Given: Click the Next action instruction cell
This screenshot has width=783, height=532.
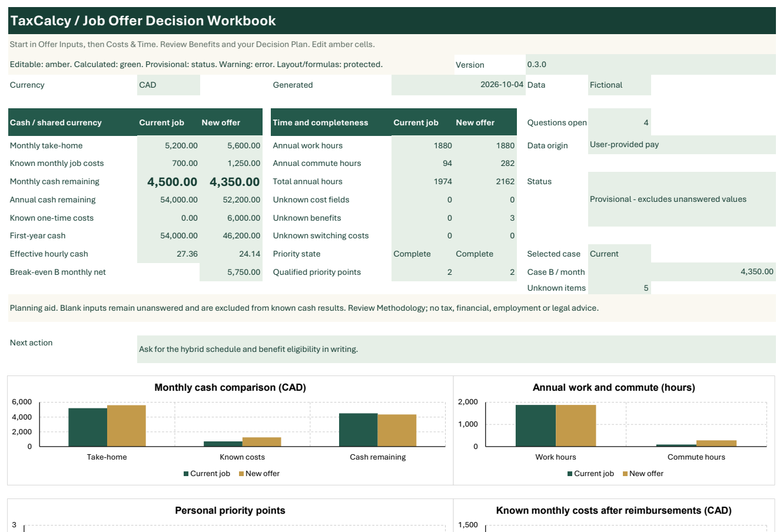Looking at the screenshot, I should coord(456,349).
